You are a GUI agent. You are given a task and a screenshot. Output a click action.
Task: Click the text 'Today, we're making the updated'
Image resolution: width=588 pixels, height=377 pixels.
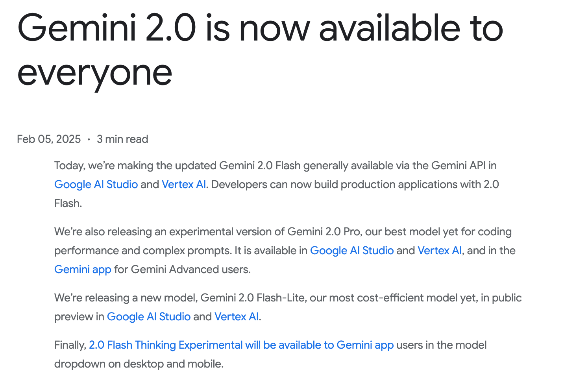point(135,166)
